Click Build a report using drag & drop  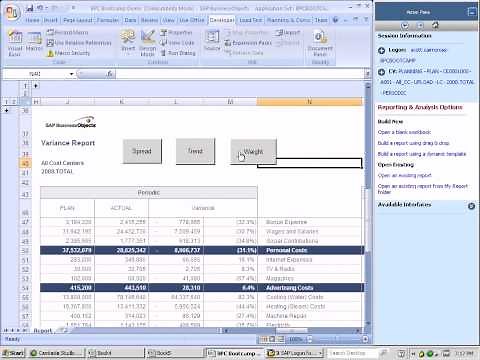414,143
